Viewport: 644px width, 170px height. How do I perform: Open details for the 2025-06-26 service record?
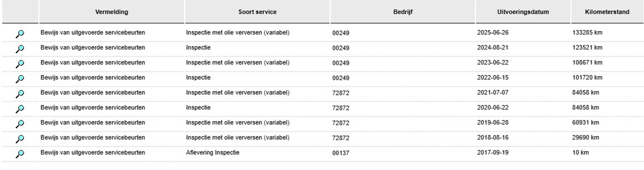[x=20, y=34]
